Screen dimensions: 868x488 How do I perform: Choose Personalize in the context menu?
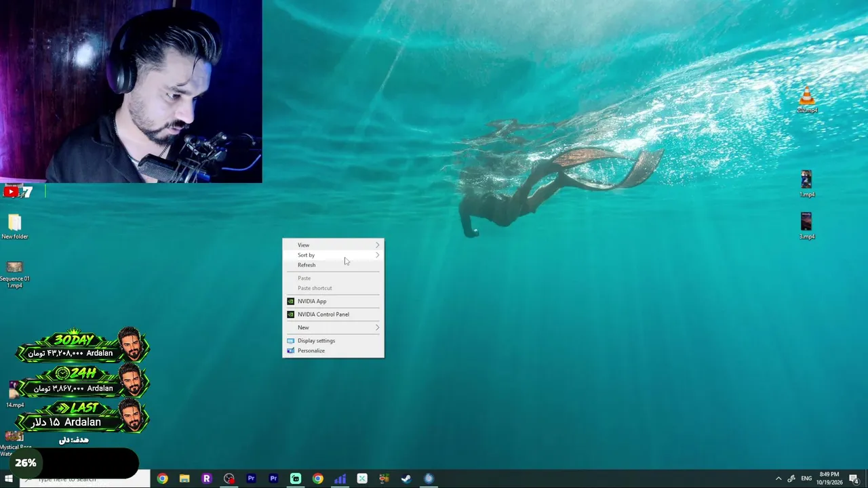click(333, 350)
